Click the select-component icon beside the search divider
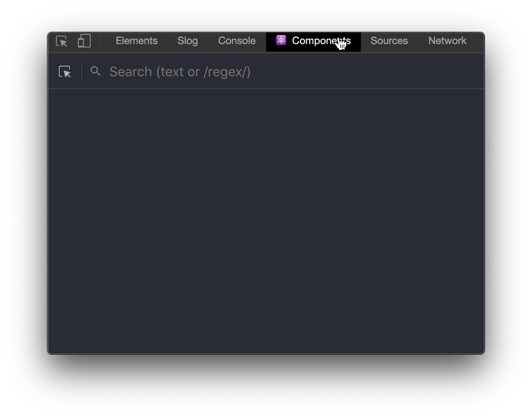 point(64,71)
